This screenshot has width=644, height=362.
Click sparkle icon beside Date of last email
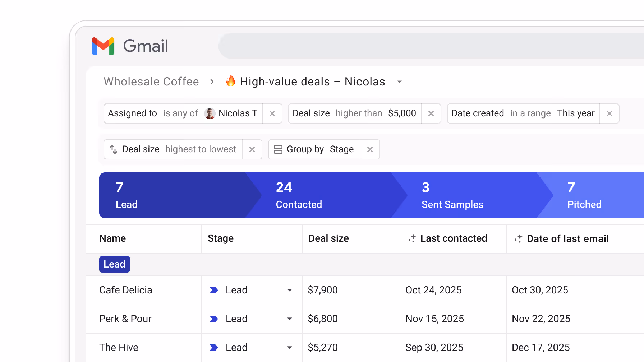pos(518,238)
